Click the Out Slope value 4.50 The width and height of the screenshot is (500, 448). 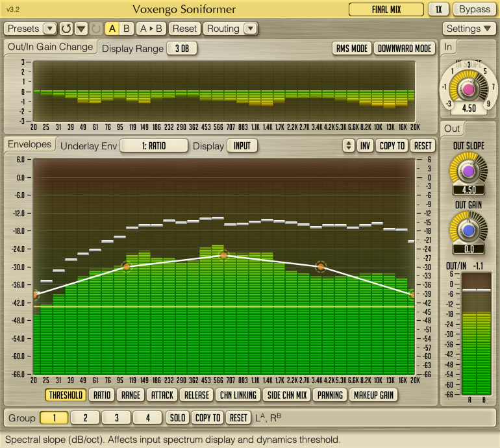[x=469, y=190]
